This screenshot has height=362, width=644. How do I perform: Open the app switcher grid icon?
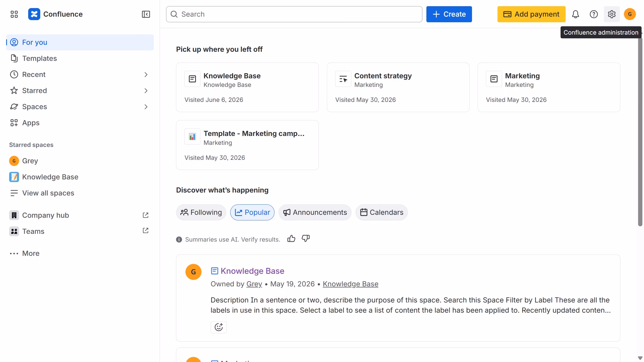pyautogui.click(x=14, y=14)
